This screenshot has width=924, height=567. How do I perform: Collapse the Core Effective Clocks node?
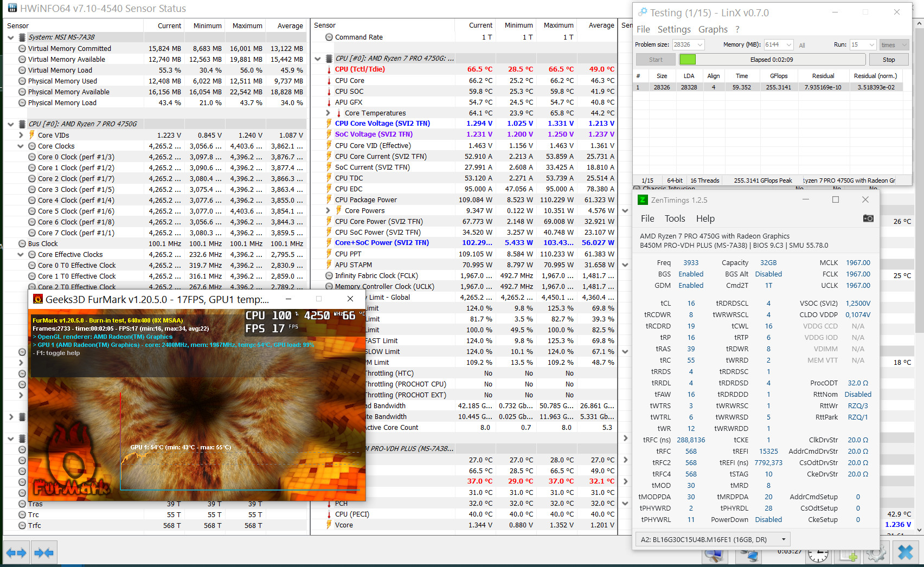[21, 254]
